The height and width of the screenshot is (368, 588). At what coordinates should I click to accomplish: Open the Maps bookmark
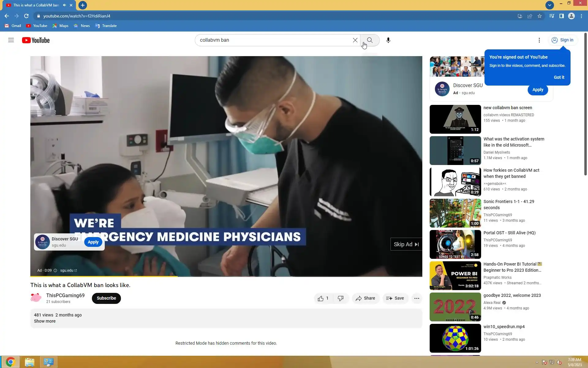pyautogui.click(x=60, y=26)
